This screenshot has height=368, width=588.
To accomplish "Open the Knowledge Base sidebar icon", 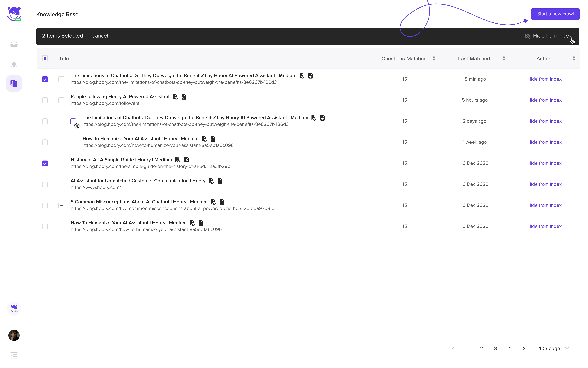I will point(14,83).
